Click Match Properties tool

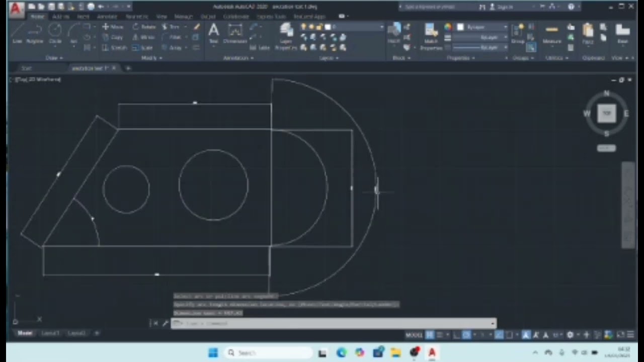pyautogui.click(x=431, y=36)
